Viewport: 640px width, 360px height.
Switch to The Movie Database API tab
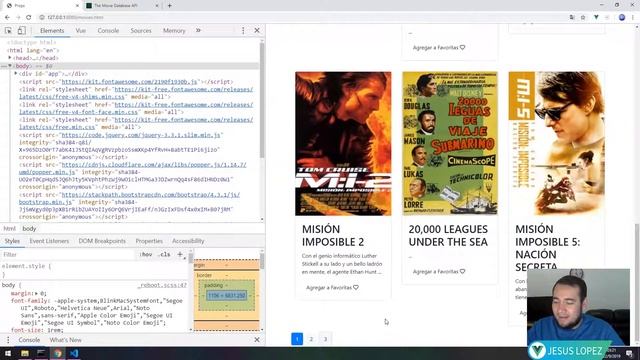click(121, 6)
